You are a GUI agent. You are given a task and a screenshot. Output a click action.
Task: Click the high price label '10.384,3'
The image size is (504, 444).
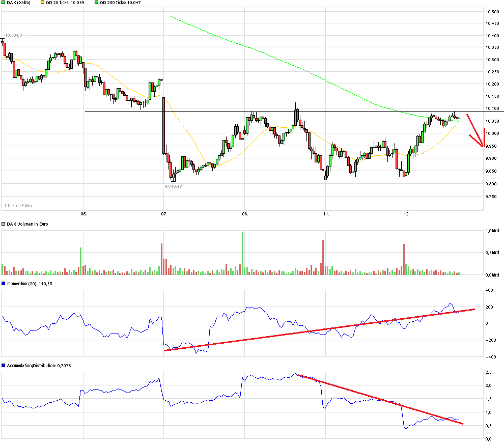point(14,35)
